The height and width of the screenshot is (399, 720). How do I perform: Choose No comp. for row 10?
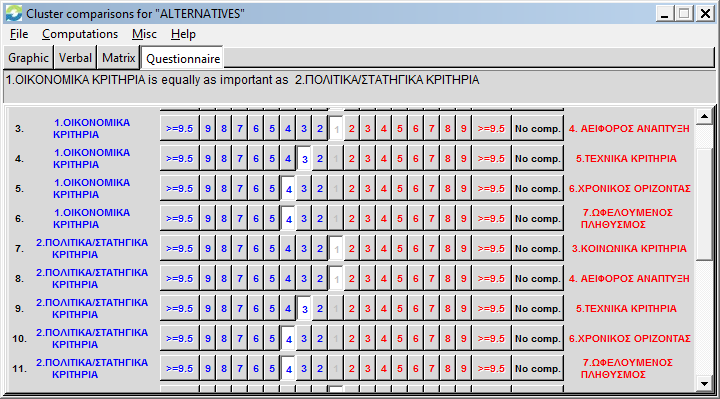(x=538, y=338)
